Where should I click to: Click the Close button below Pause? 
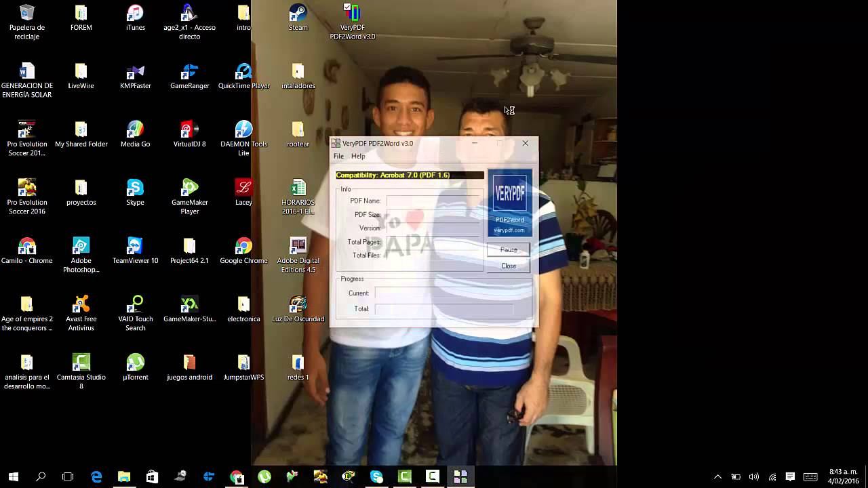(509, 266)
